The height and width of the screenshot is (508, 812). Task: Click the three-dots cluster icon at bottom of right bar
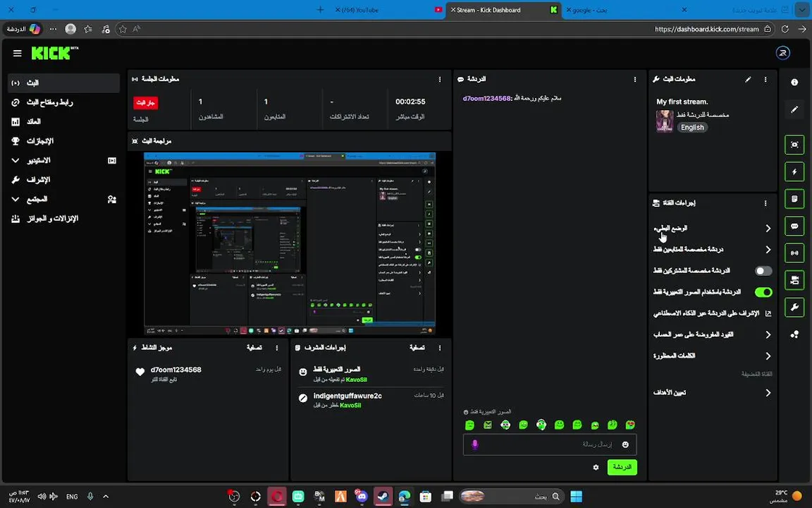(x=794, y=335)
